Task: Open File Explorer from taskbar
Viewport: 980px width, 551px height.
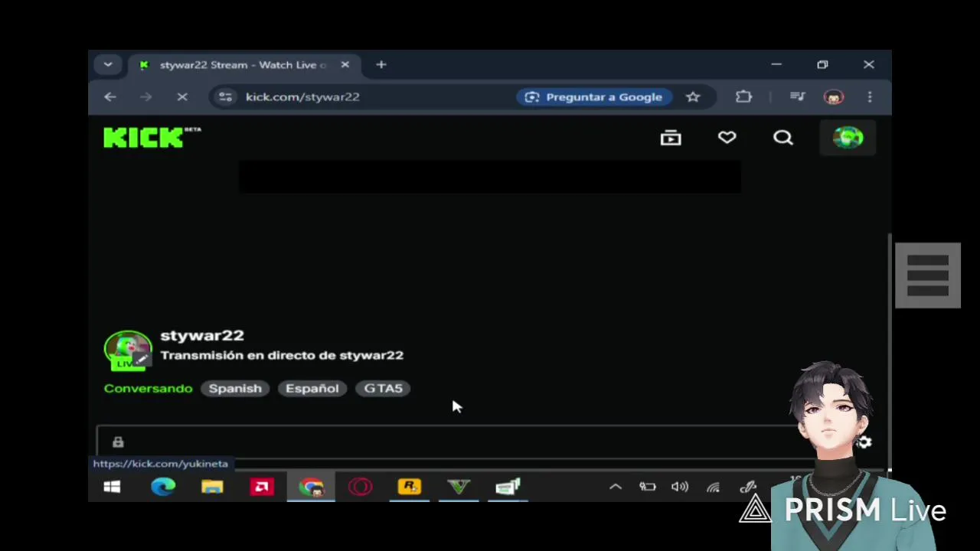Action: (x=212, y=487)
